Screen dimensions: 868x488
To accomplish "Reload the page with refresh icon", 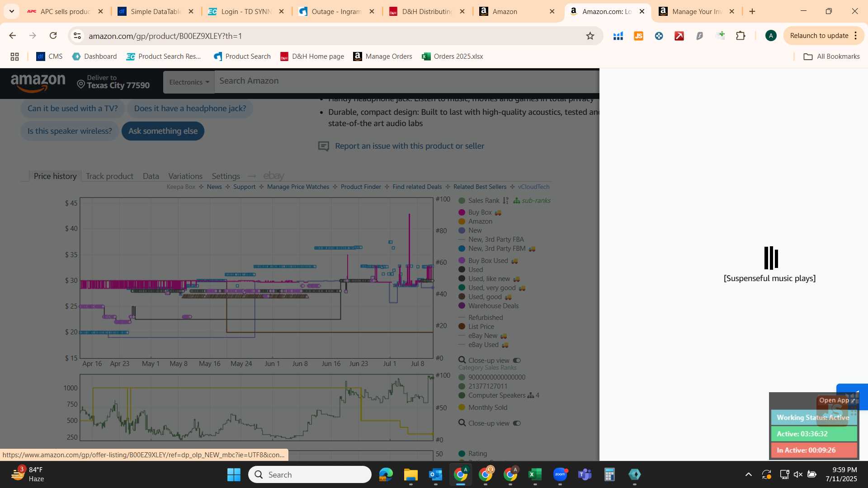I will (x=53, y=36).
